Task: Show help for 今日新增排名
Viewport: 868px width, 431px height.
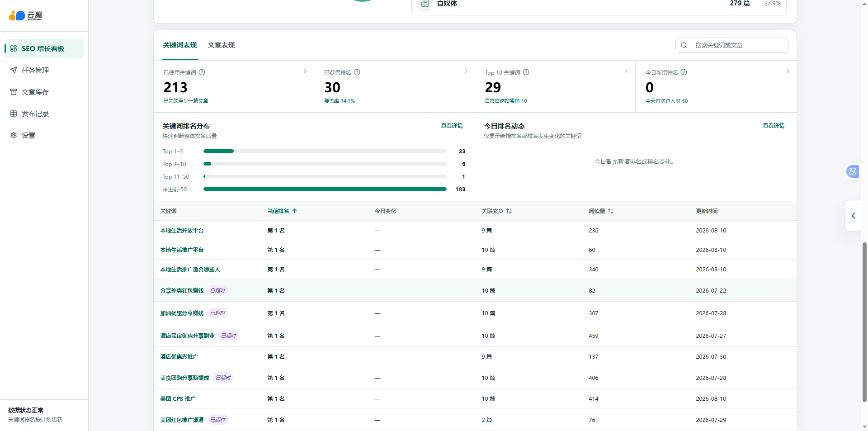Action: click(x=684, y=72)
